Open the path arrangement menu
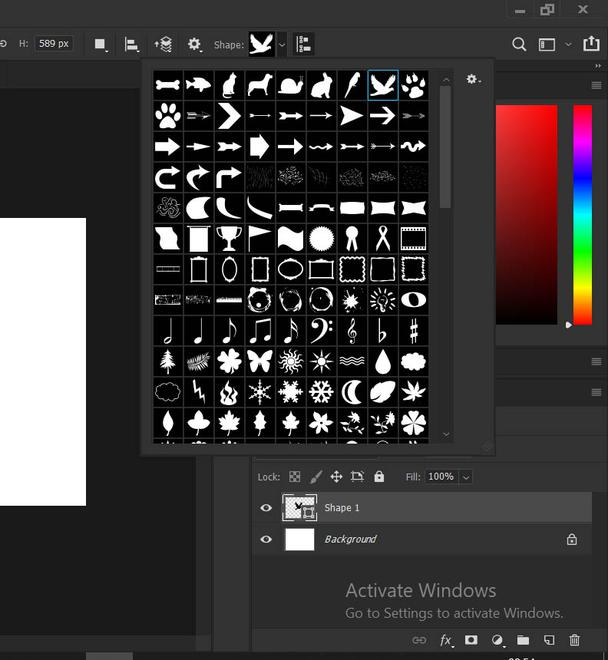The height and width of the screenshot is (660, 608). click(x=163, y=44)
